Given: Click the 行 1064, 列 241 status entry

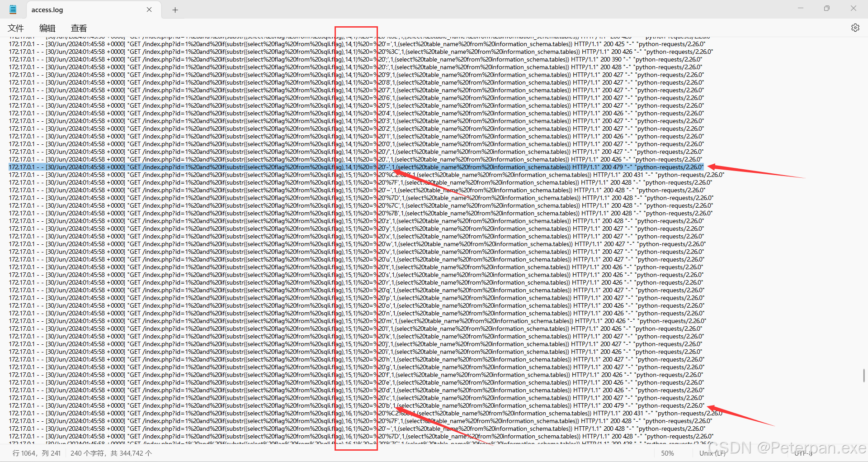Looking at the screenshot, I should click(x=37, y=453).
